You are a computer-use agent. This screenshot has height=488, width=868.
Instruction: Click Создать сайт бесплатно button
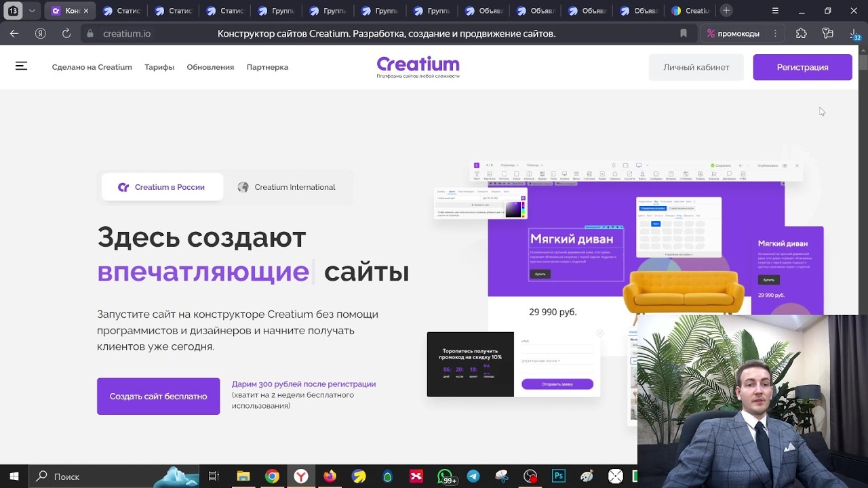[x=158, y=396]
